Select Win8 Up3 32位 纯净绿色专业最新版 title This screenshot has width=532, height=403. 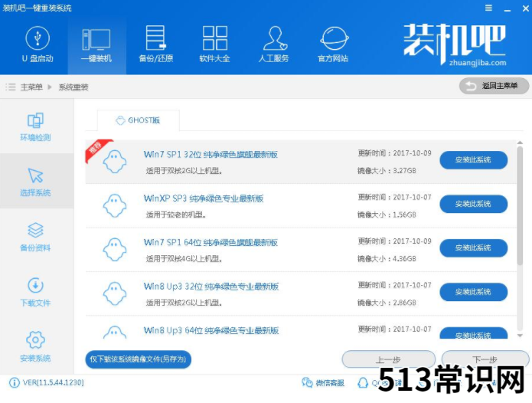click(x=211, y=287)
